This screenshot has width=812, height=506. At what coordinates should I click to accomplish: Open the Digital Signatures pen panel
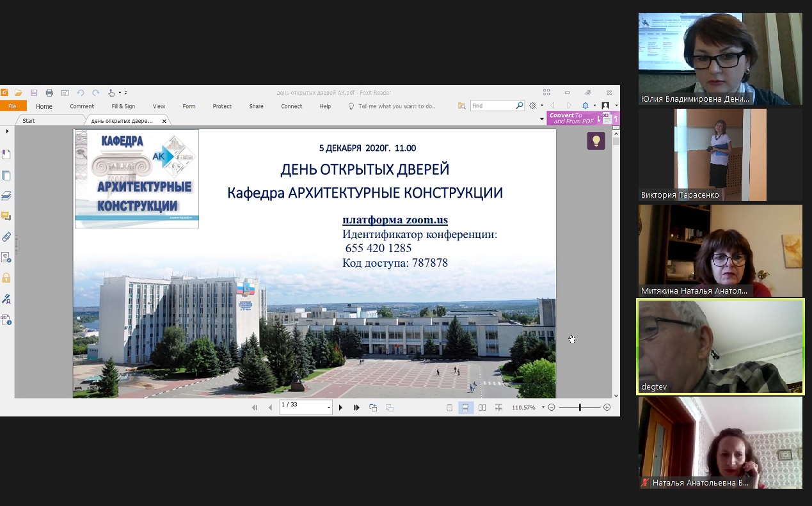[x=6, y=299]
